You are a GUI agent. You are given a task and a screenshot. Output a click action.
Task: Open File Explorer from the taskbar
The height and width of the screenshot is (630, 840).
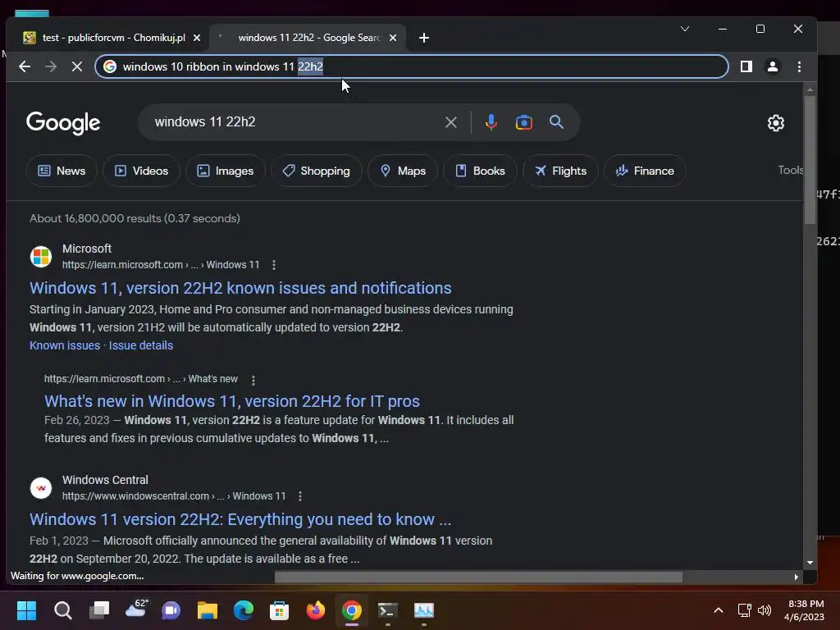coord(208,610)
